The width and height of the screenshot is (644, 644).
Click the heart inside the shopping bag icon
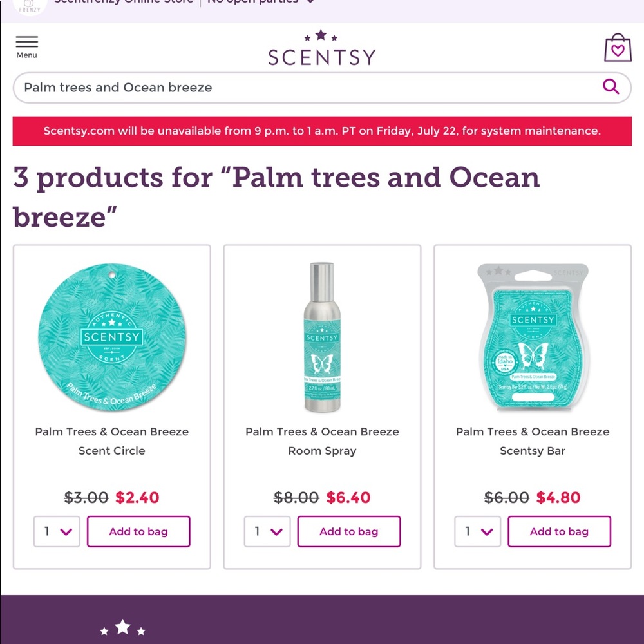click(618, 50)
